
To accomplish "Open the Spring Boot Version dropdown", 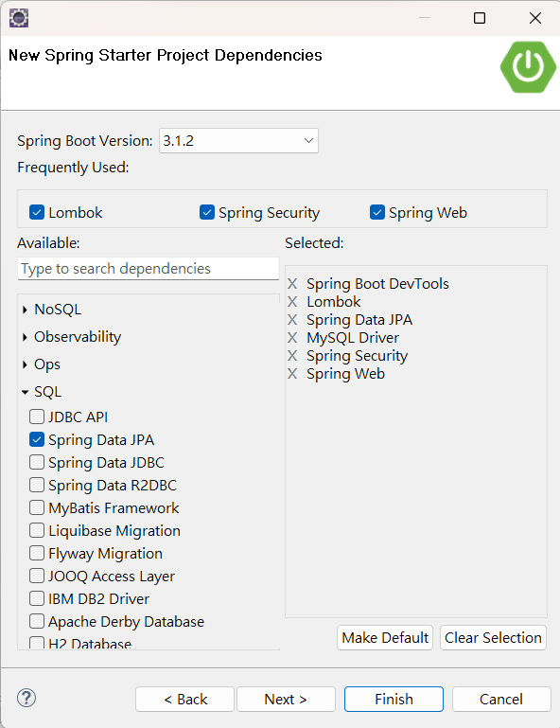I will [238, 141].
